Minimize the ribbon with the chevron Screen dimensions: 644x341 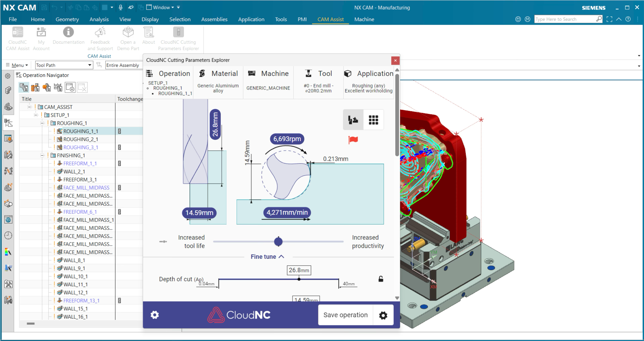619,19
